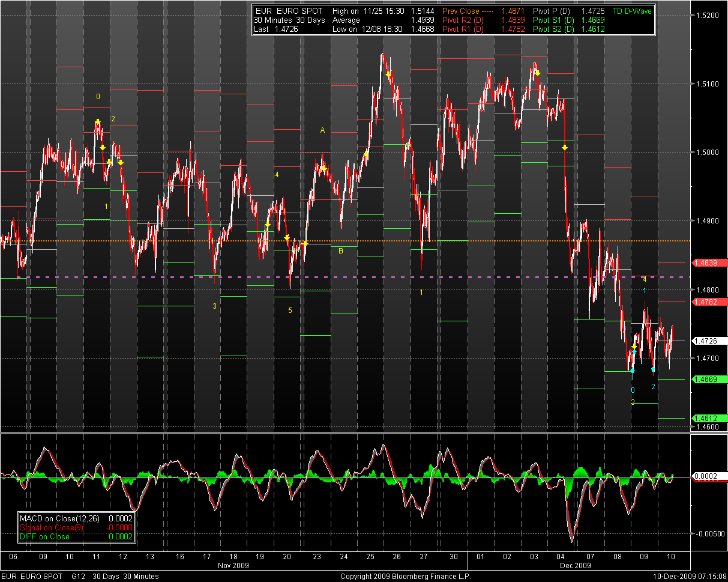Click the green 1.4669 Pivot S1 price tag
The image size is (728, 582).
click(709, 380)
